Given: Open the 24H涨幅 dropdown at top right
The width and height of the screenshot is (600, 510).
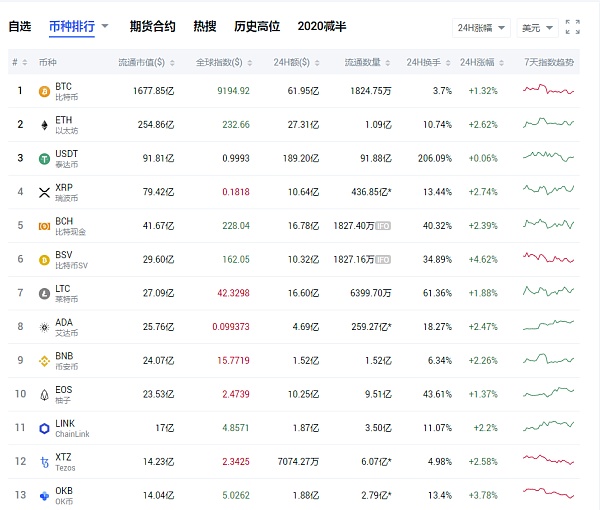Looking at the screenshot, I should (480, 28).
